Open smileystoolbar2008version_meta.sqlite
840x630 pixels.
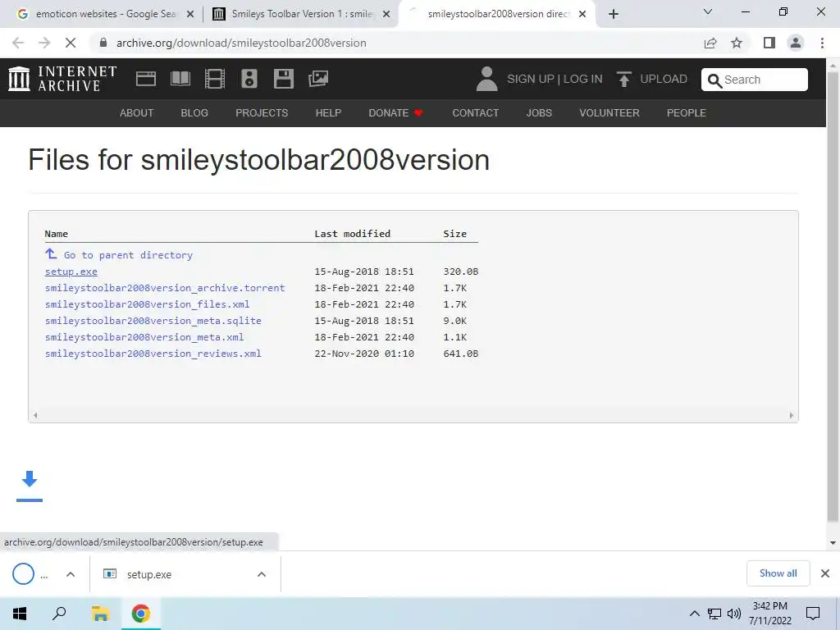click(x=153, y=321)
